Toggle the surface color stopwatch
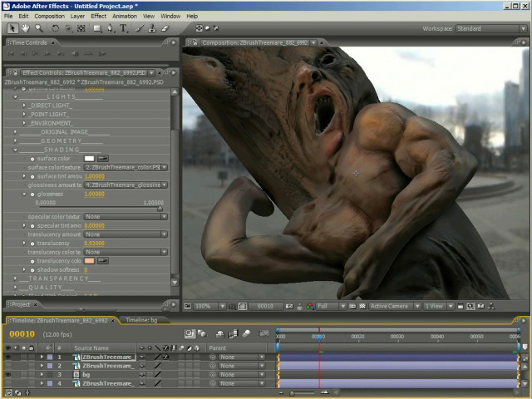 click(32, 159)
